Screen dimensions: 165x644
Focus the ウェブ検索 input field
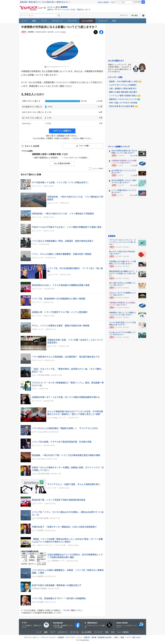(124, 2)
